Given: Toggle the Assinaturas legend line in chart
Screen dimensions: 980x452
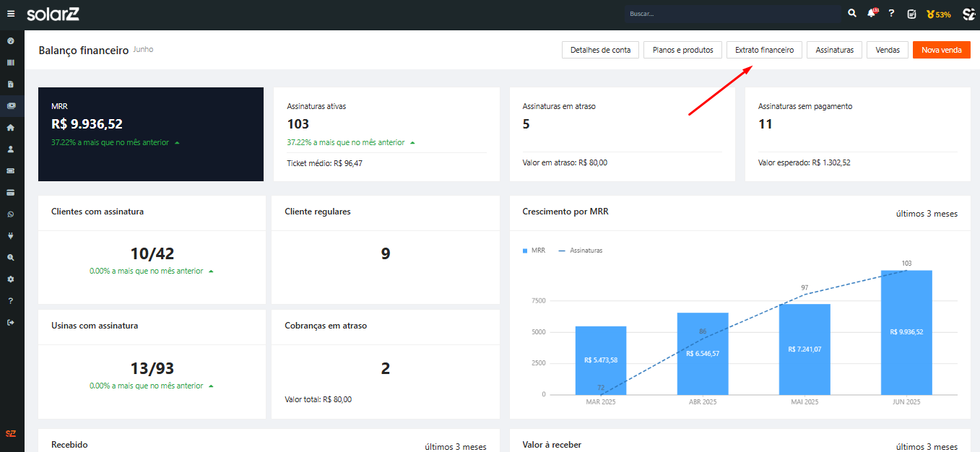Looking at the screenshot, I should [x=581, y=251].
